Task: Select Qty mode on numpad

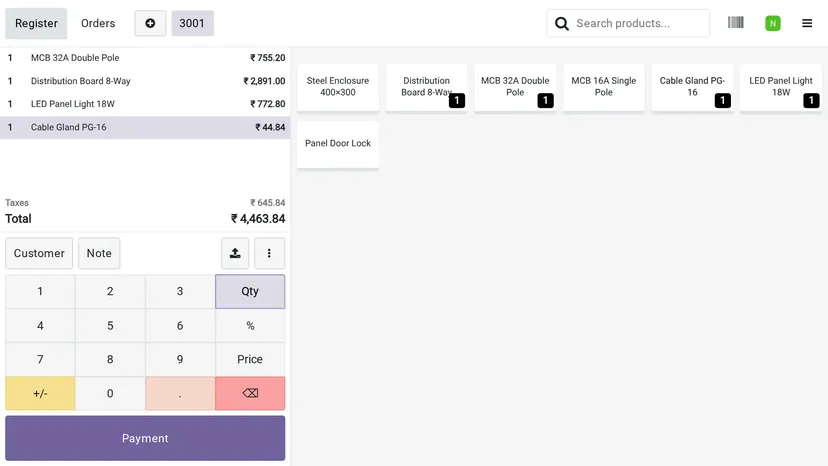Action: [x=250, y=291]
